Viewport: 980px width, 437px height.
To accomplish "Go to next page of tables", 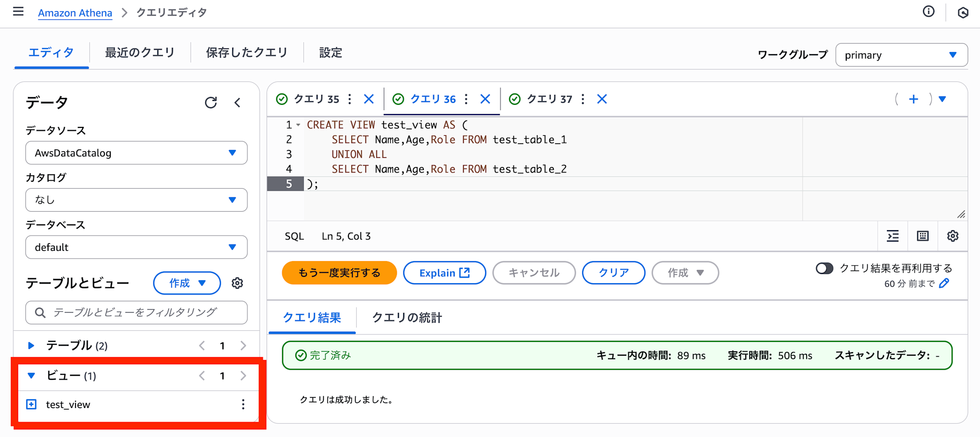I will (244, 345).
